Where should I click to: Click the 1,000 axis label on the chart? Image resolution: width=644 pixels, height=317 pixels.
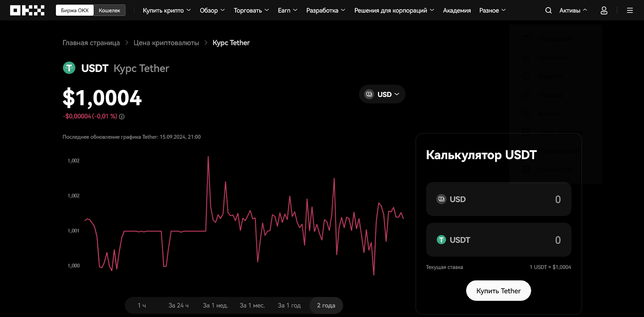pos(74,266)
